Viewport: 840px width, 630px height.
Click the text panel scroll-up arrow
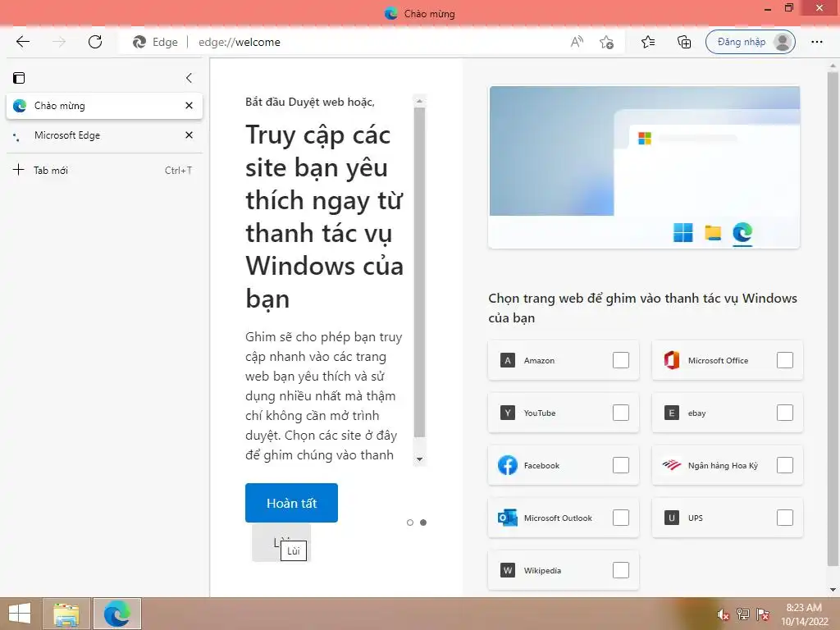(x=419, y=101)
